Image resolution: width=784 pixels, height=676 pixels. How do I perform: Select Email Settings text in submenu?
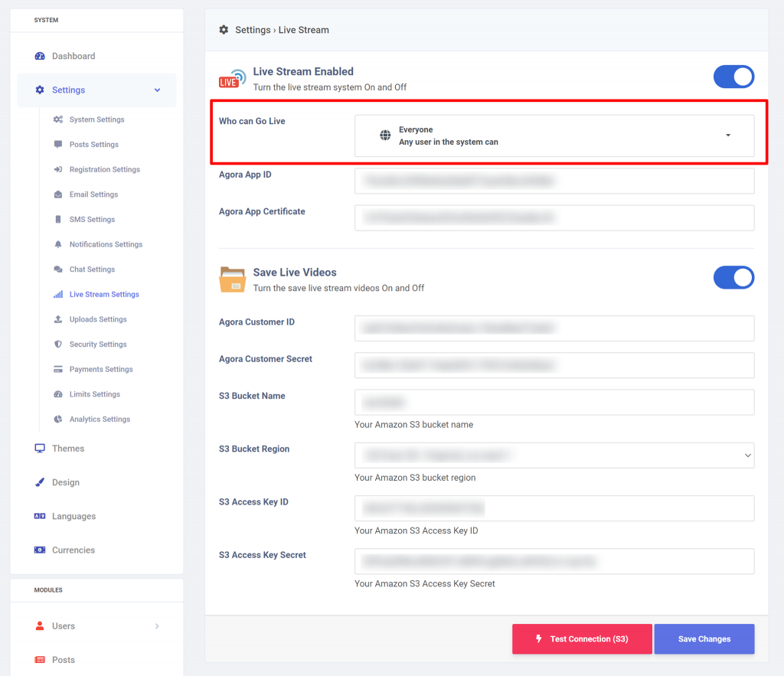(x=93, y=194)
